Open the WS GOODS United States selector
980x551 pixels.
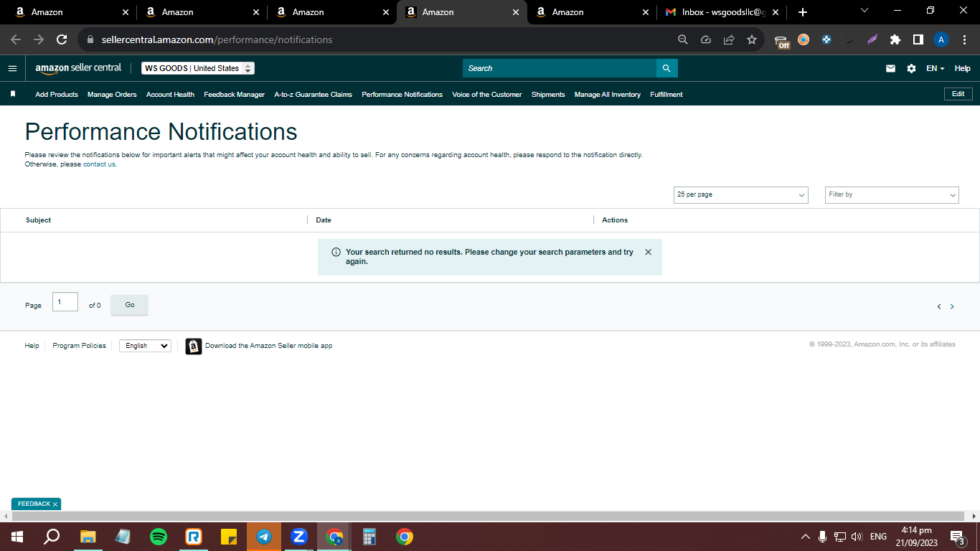198,68
